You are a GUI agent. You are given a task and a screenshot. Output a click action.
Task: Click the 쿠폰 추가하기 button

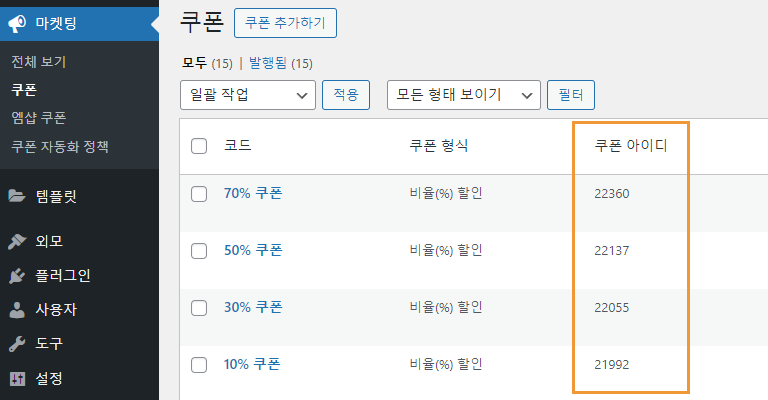[286, 23]
